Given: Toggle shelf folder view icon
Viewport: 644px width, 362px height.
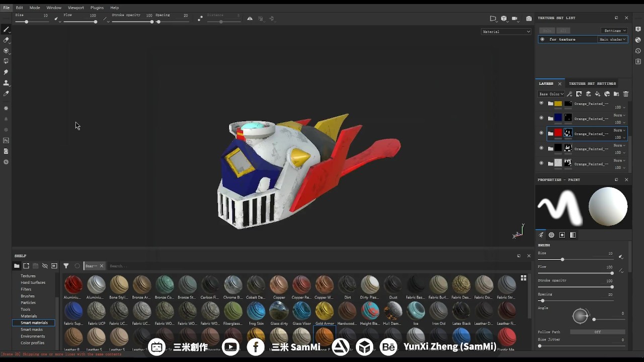Looking at the screenshot, I should click(x=17, y=266).
